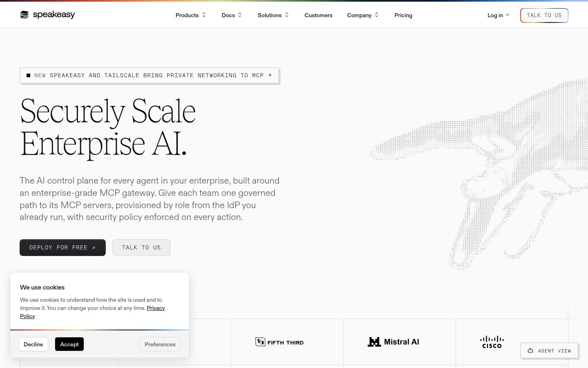This screenshot has height=368, width=588.
Task: Click the Fifth Third logo
Action: tap(280, 342)
